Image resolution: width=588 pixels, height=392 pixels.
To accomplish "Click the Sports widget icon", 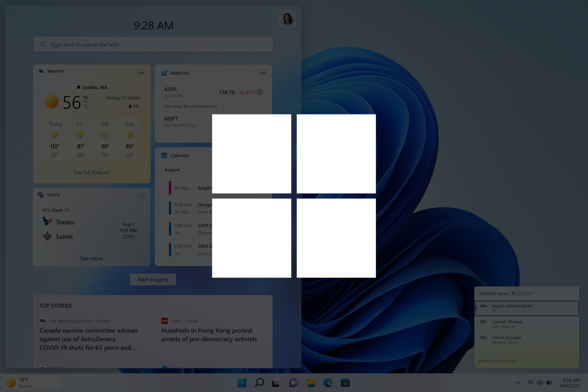I will pyautogui.click(x=41, y=195).
